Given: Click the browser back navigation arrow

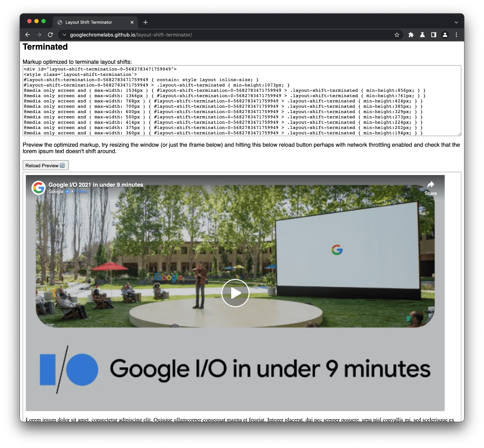Looking at the screenshot, I should [x=27, y=35].
